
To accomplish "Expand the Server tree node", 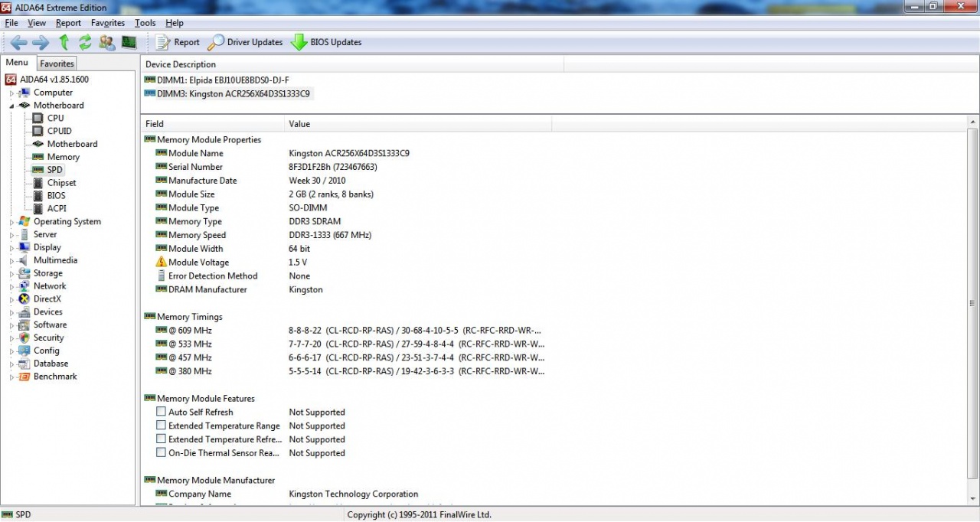I will click(x=11, y=235).
